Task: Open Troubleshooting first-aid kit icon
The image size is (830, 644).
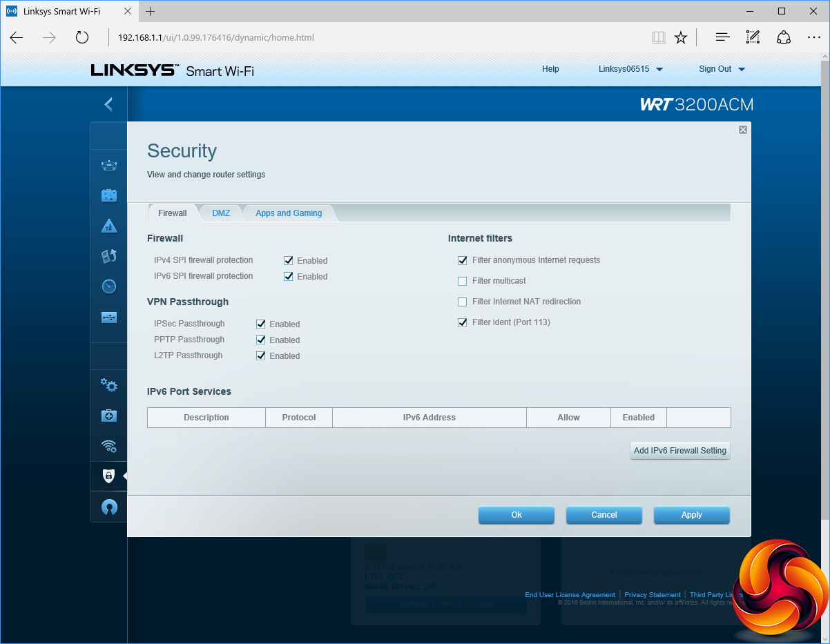Action: (109, 416)
